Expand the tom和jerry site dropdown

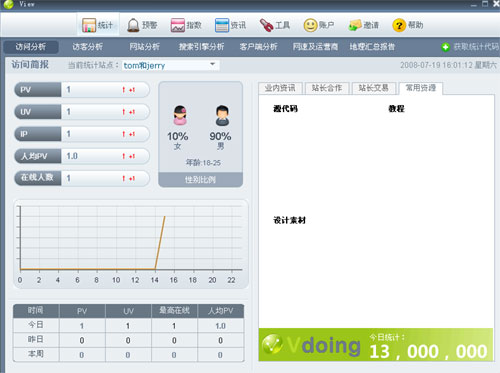(x=212, y=64)
